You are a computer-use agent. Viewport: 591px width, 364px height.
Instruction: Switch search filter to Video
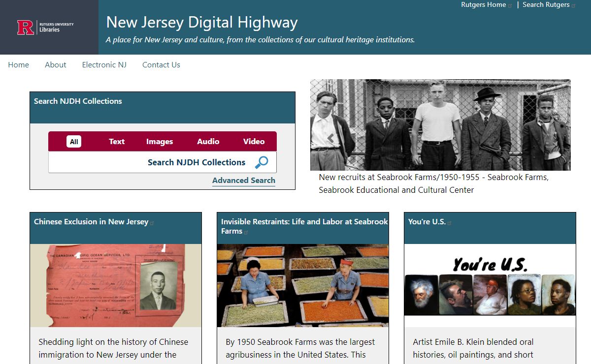point(254,142)
